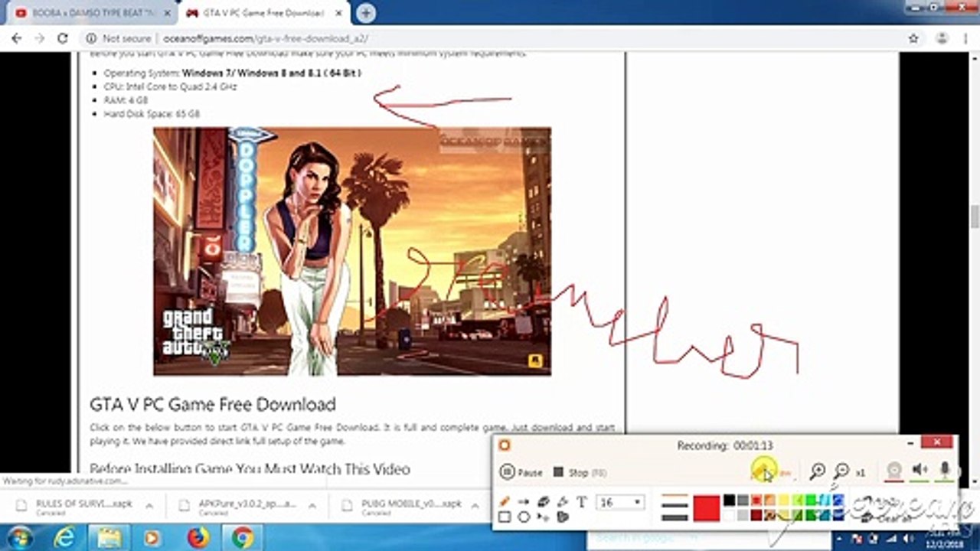This screenshot has width=980, height=551.
Task: Open the media player taskbar icon
Action: [x=153, y=538]
